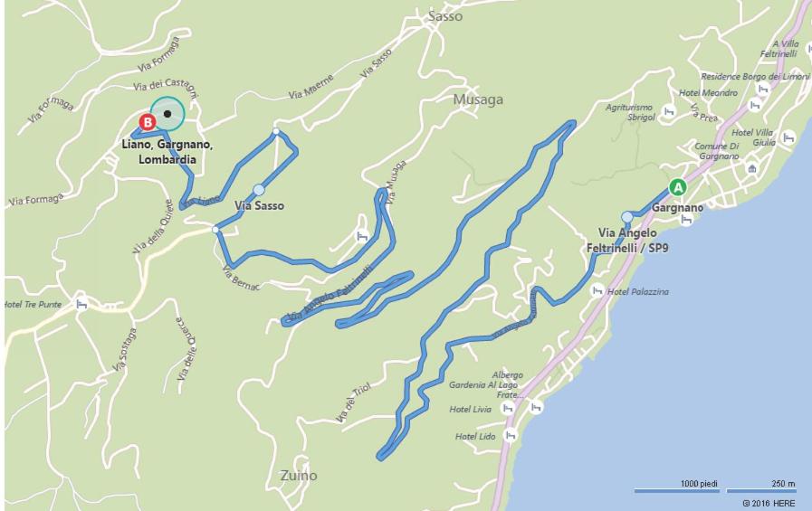
Task: Click the 2016 HERE copyright notice
Action: 769,503
